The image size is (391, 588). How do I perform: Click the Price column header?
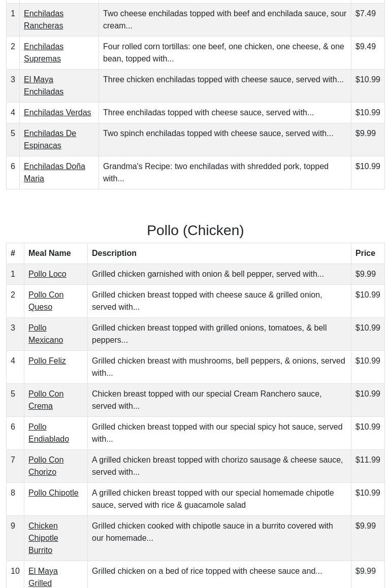(x=365, y=253)
